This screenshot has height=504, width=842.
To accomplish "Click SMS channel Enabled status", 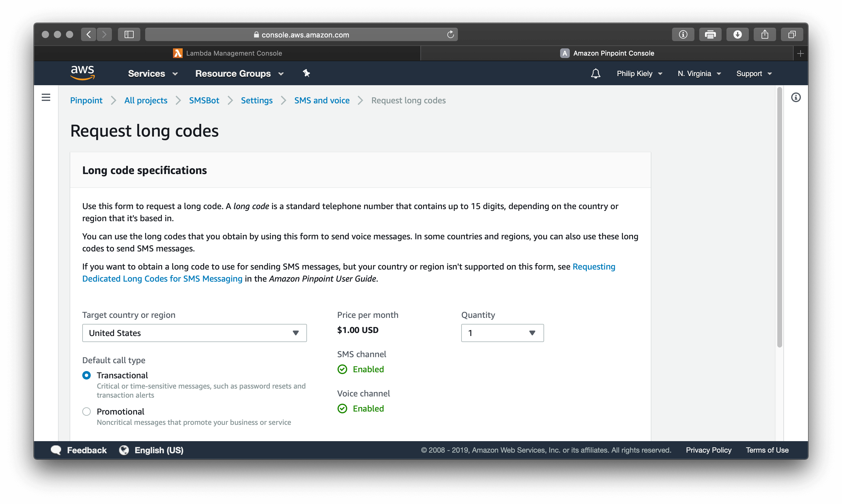I will tap(361, 369).
